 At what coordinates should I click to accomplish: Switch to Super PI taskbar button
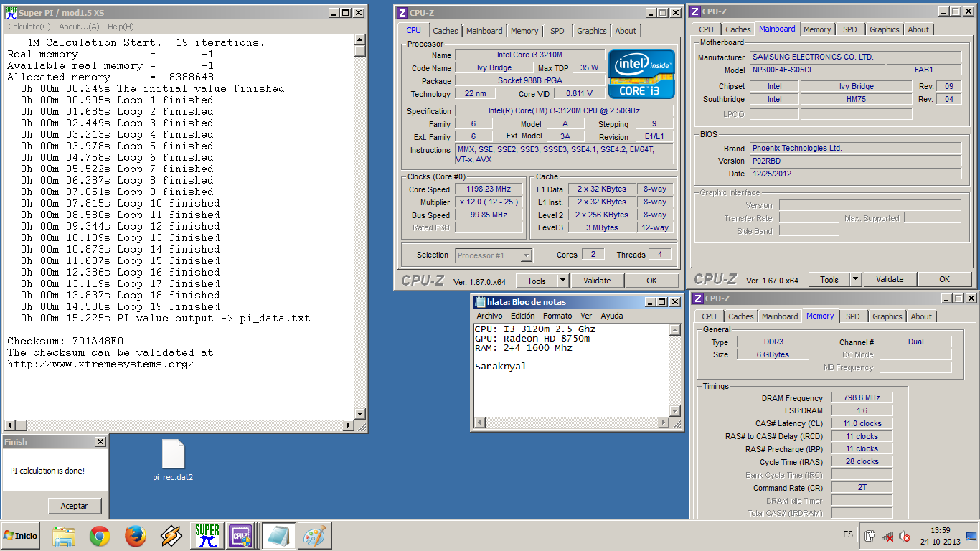coord(207,536)
